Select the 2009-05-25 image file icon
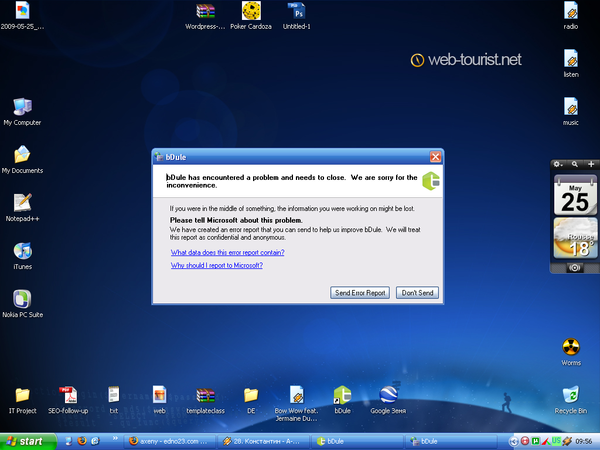This screenshot has width=600, height=450. coord(22,15)
